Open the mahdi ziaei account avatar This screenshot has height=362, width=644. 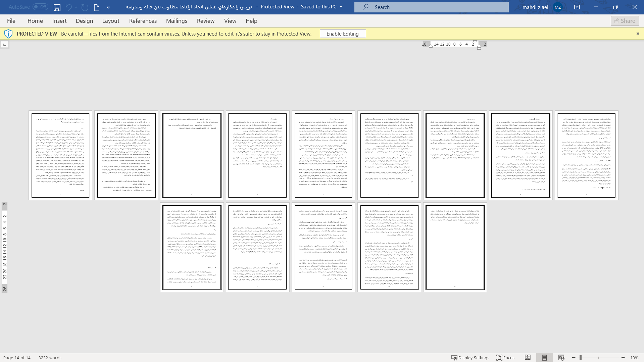[x=558, y=7]
